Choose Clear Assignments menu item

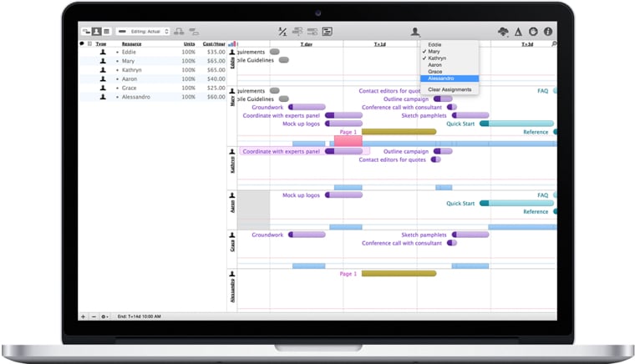click(x=450, y=89)
